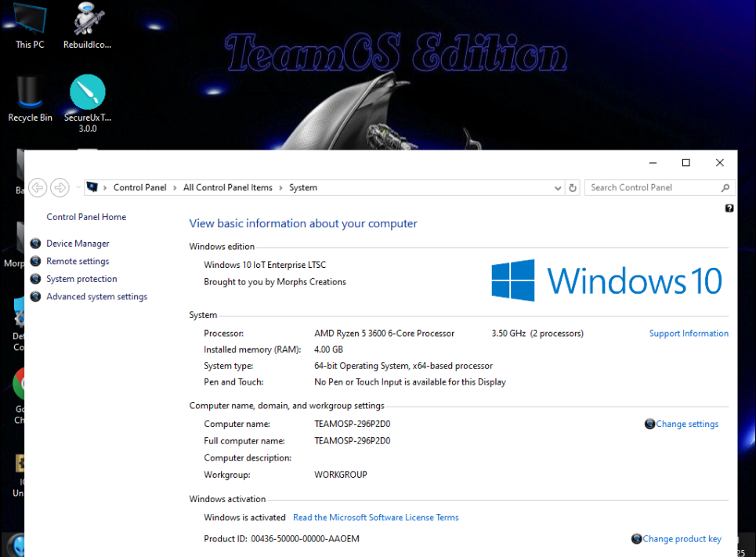Viewport: 756px width, 557px height.
Task: Click in the Search Control Panel field
Action: click(x=650, y=188)
